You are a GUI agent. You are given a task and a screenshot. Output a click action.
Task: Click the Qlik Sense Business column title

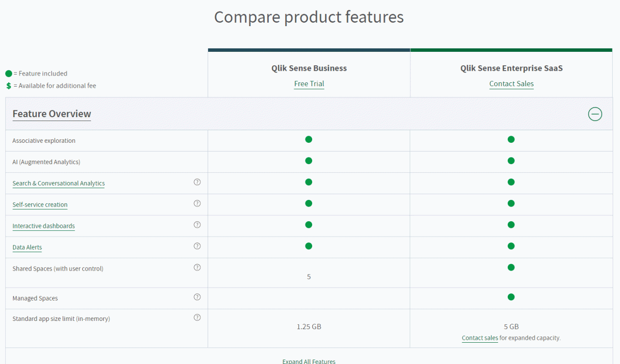click(309, 68)
